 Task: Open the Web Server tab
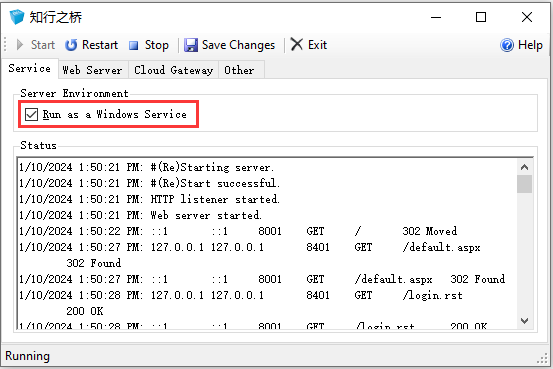click(x=92, y=70)
